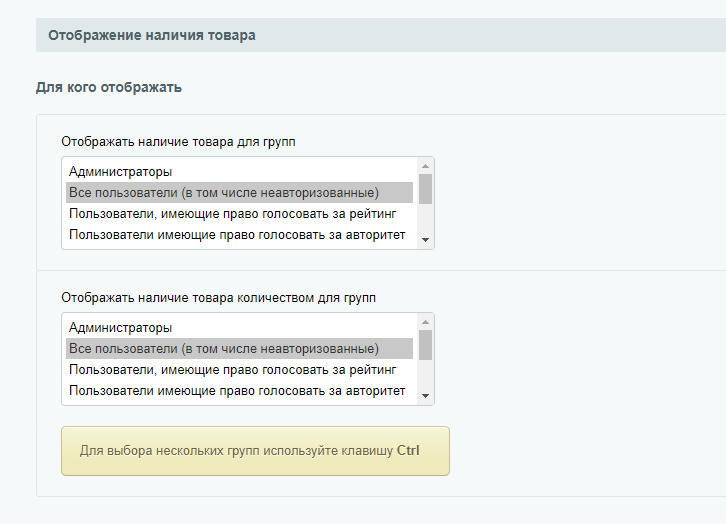Viewport: 726px width, 524px height.
Task: Click scrollbar thumb of first group list
Action: (426, 189)
